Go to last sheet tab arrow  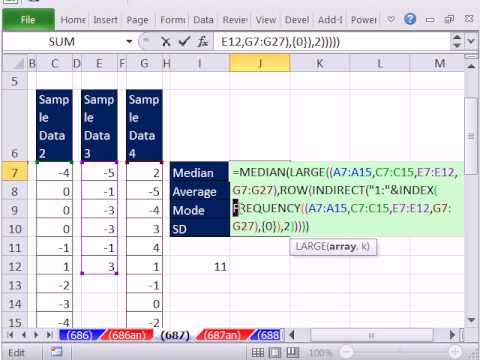49,335
